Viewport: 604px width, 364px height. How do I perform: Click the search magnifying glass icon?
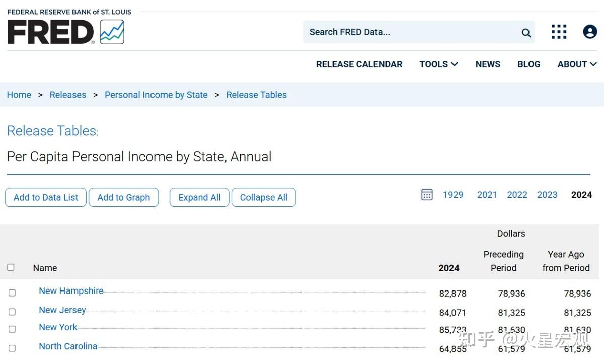(526, 33)
